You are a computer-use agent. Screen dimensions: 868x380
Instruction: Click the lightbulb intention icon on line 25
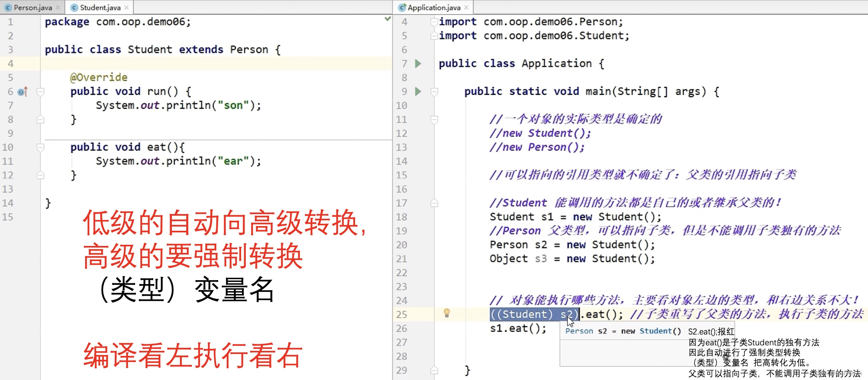446,313
